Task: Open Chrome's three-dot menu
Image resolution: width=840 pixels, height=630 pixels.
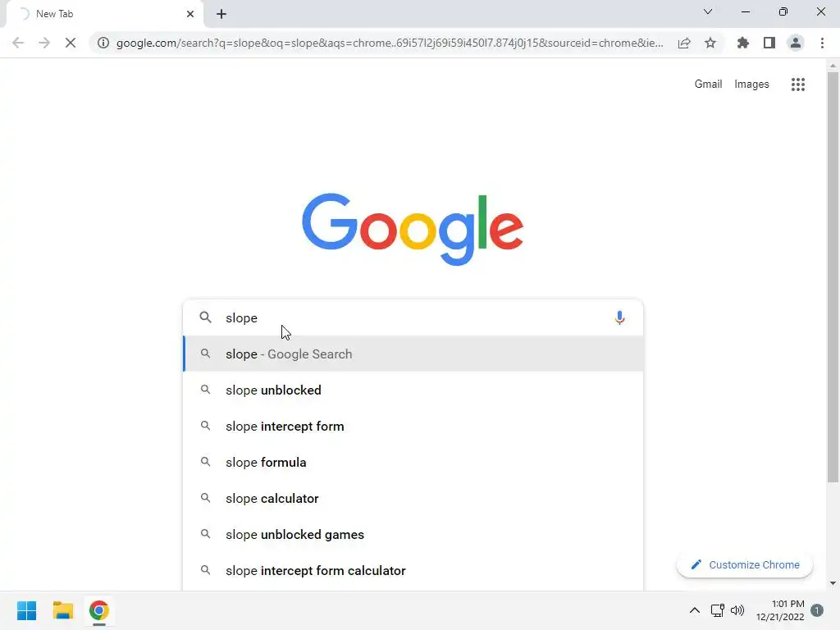Action: (822, 43)
